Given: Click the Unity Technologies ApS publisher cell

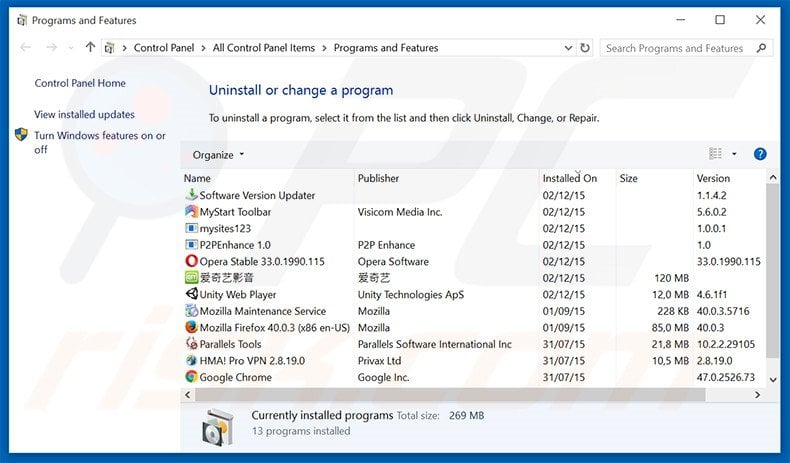Looking at the screenshot, I should (411, 295).
